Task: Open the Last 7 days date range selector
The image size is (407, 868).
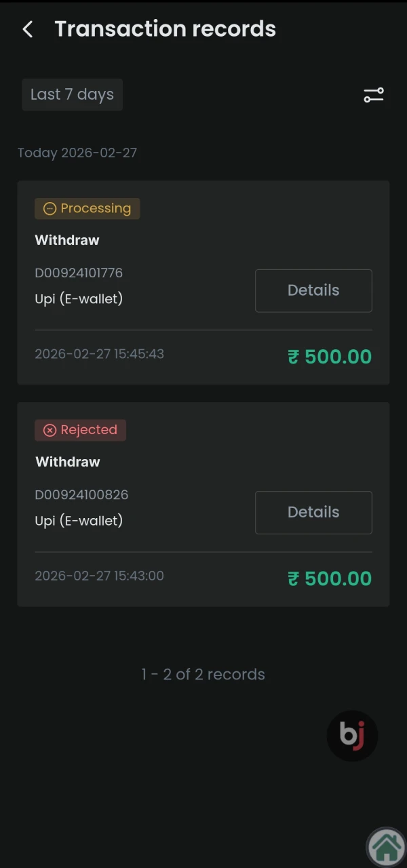Action: click(x=72, y=94)
